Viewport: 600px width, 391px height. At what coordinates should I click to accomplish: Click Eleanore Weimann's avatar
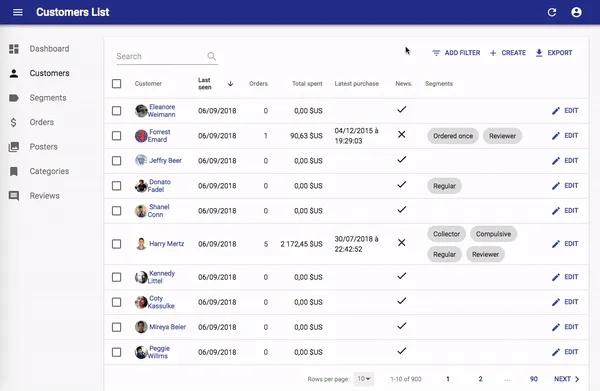click(x=141, y=111)
